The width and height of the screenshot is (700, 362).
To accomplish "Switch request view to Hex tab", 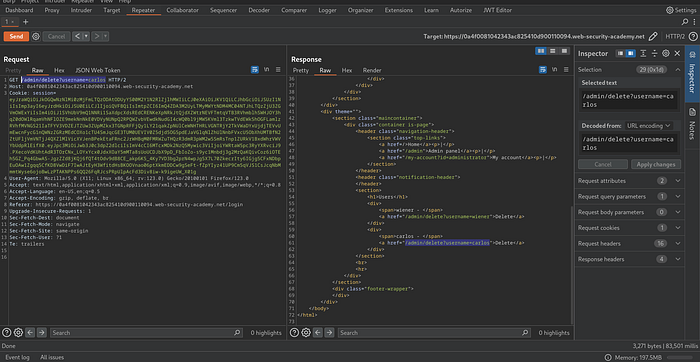I will click(59, 70).
